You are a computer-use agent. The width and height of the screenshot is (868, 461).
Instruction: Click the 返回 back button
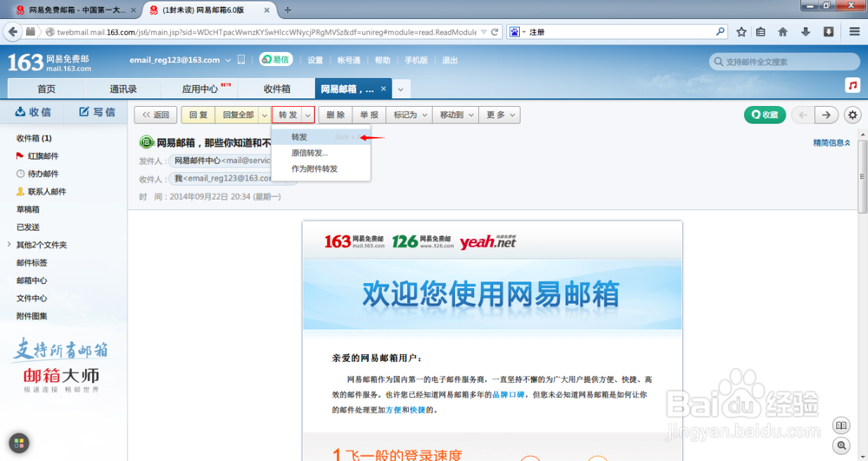(x=155, y=115)
